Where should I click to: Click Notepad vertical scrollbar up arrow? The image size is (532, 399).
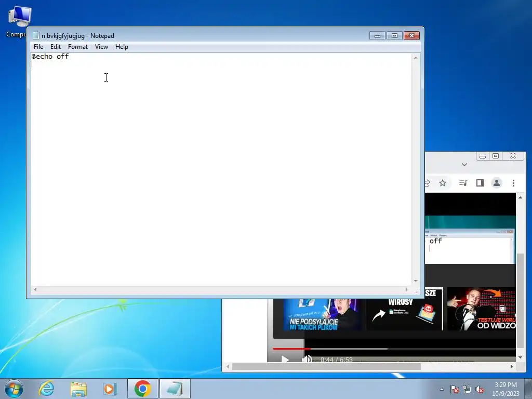[x=416, y=58]
